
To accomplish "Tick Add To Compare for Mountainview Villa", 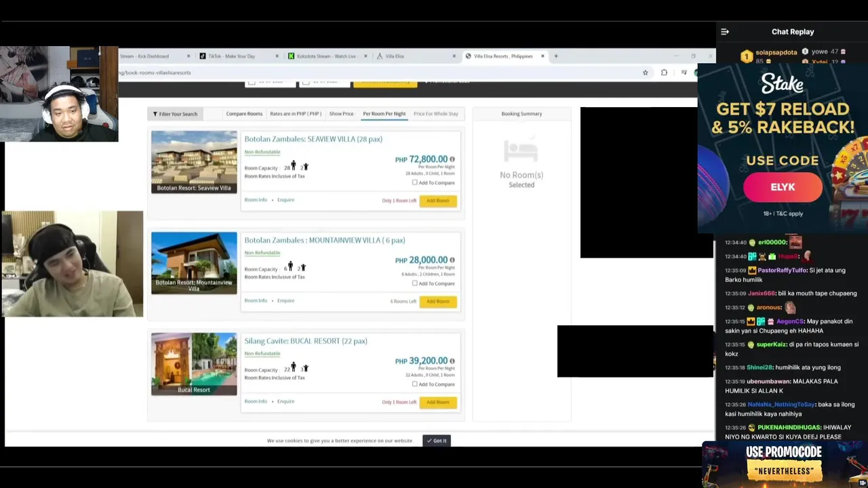I will tap(415, 283).
